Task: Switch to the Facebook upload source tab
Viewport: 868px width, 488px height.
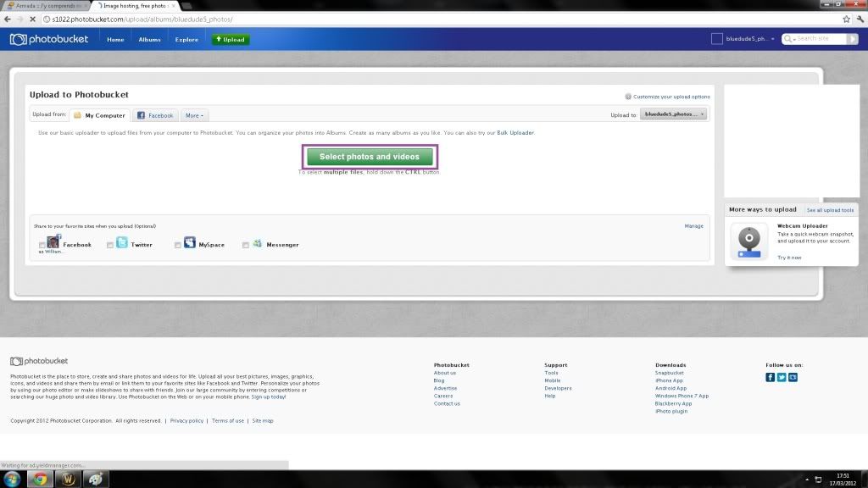Action: 156,115
